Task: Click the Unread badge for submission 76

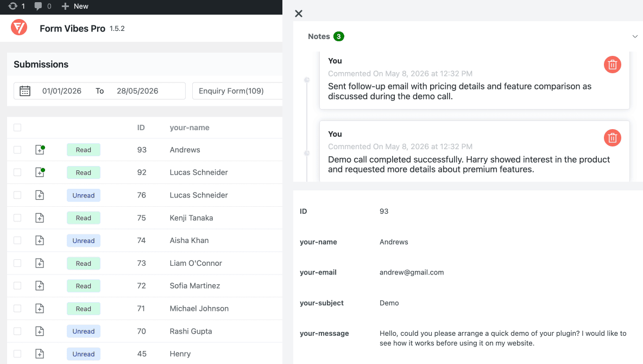Action: 84,195
